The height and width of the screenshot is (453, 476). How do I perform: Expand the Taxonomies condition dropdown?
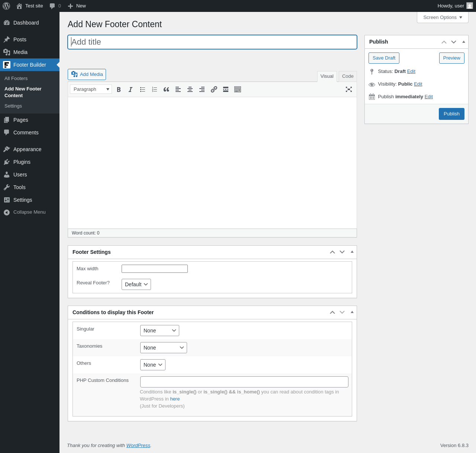click(x=163, y=348)
